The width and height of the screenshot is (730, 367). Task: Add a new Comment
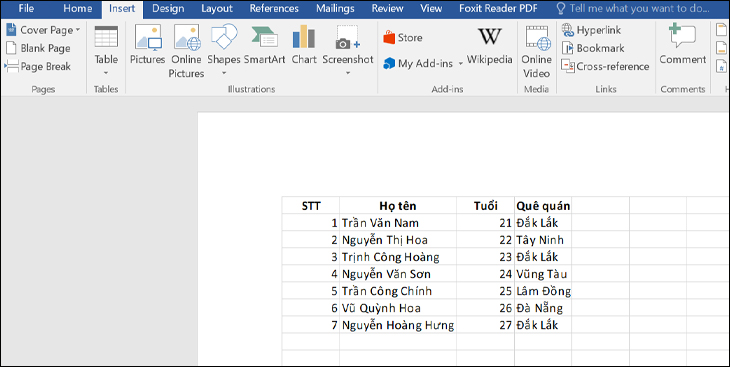tap(683, 45)
